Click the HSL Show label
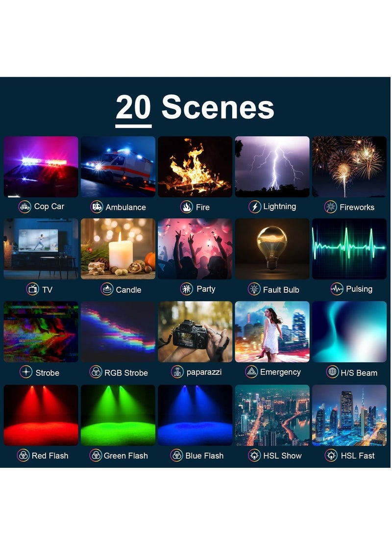 tap(282, 456)
